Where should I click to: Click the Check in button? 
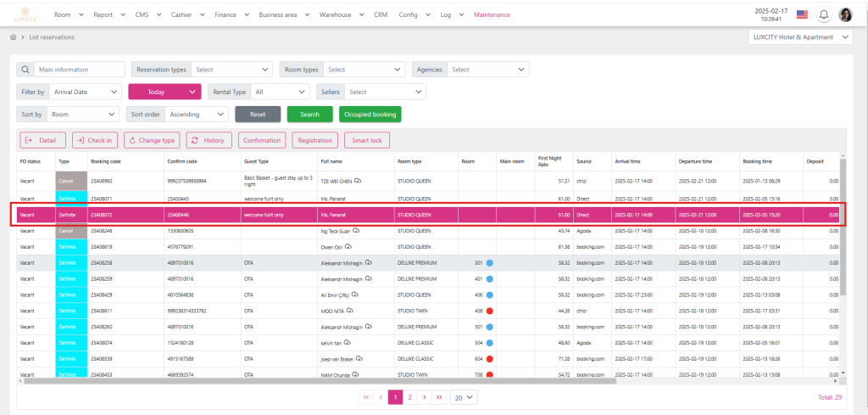pos(95,140)
